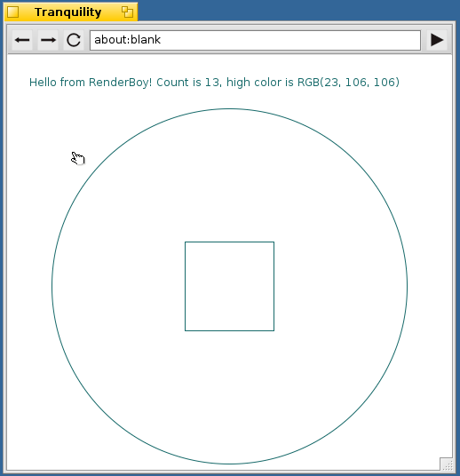Load the URL with the play-triangle button
Viewport: 460px width, 476px height.
pos(437,40)
